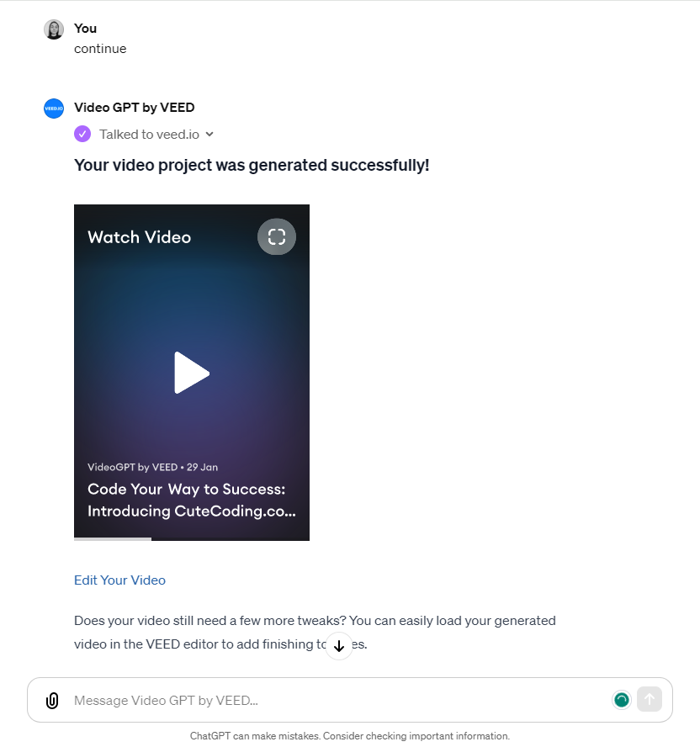Focus the Message Video GPT input field
This screenshot has width=700, height=747.
[338, 700]
